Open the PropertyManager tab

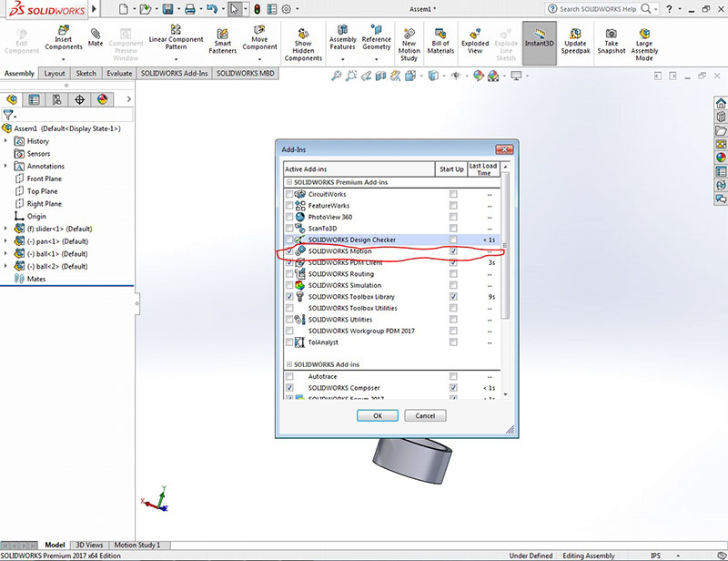point(34,99)
